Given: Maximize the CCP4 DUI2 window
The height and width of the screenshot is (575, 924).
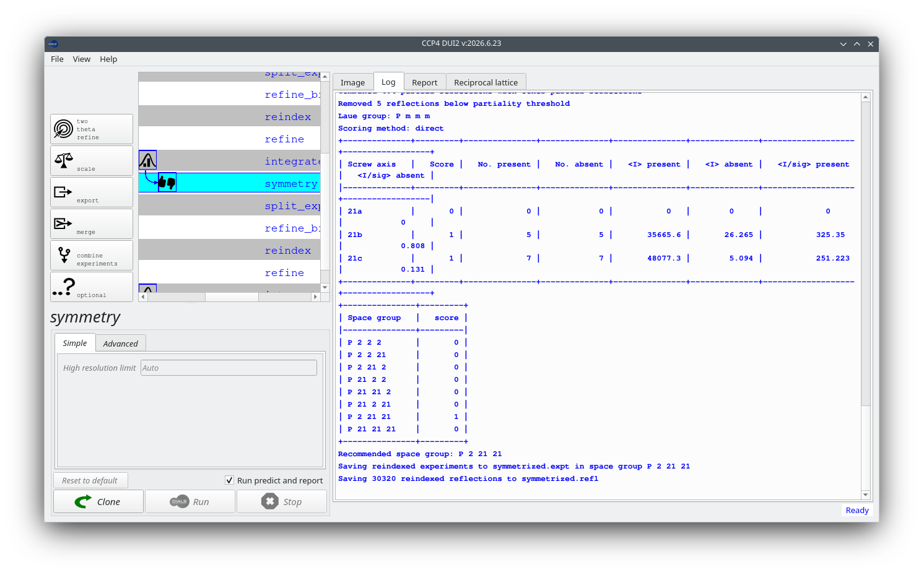Looking at the screenshot, I should tap(857, 44).
